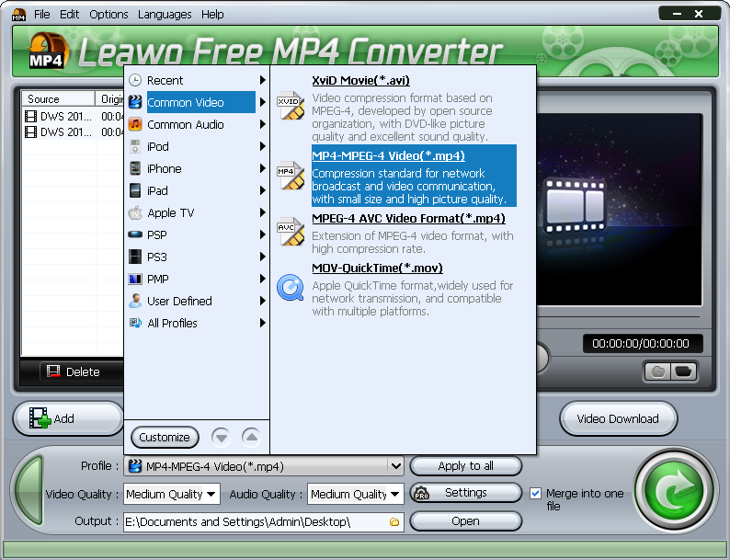Screen dimensions: 730x560
Task: Click the XVID format icon
Action: (290, 106)
